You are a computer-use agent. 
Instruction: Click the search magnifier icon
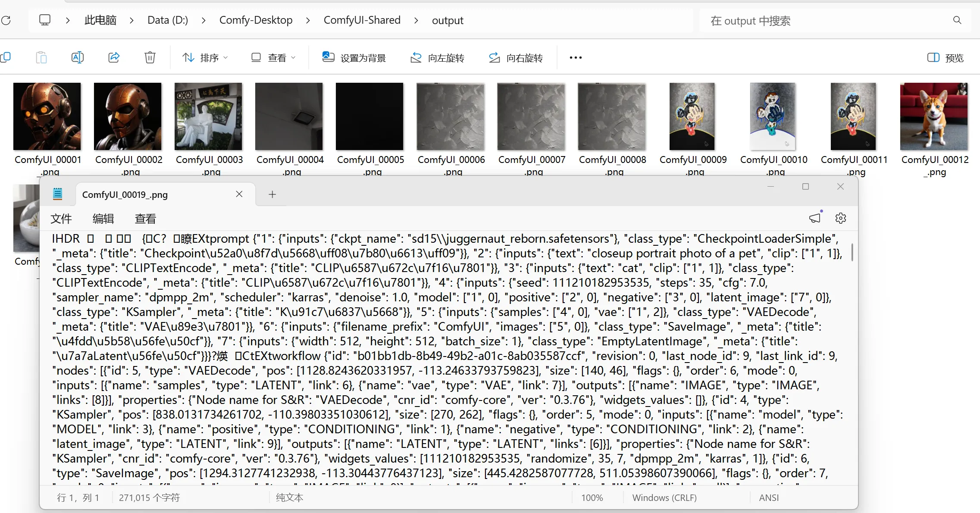point(957,20)
